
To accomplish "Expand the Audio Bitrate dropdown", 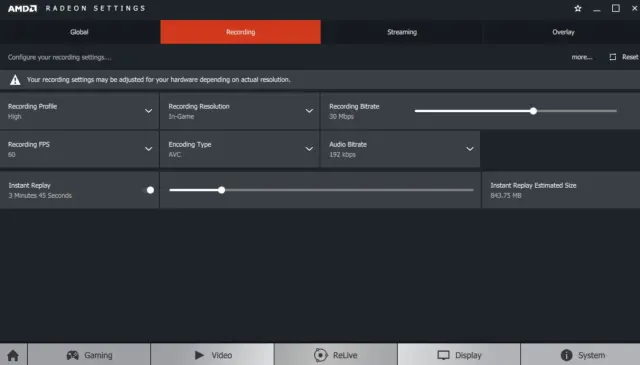I will [x=400, y=149].
